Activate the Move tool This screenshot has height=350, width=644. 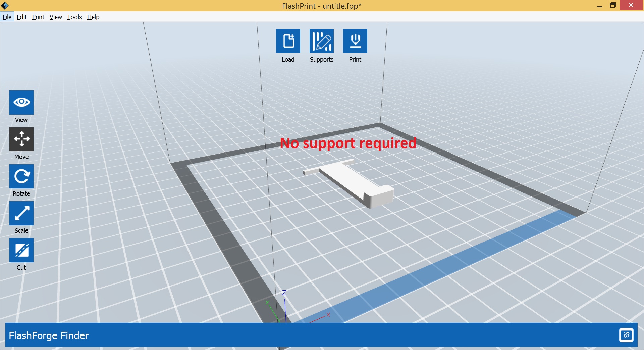[21, 139]
